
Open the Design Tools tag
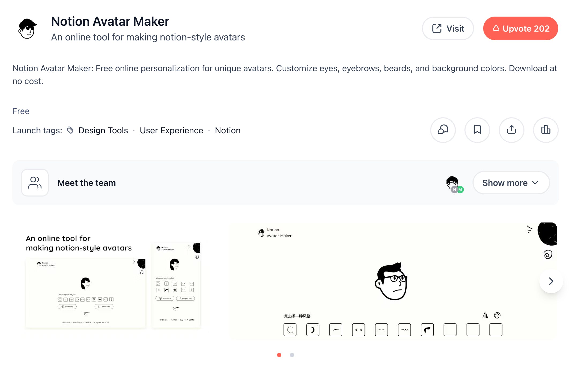tap(103, 130)
